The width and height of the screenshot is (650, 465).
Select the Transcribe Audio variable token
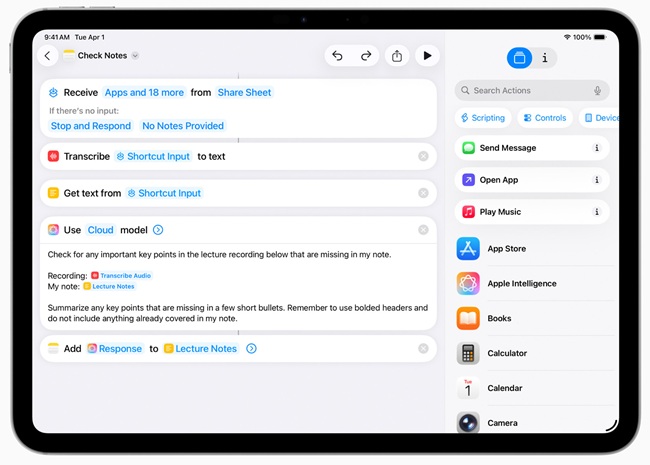pos(121,276)
